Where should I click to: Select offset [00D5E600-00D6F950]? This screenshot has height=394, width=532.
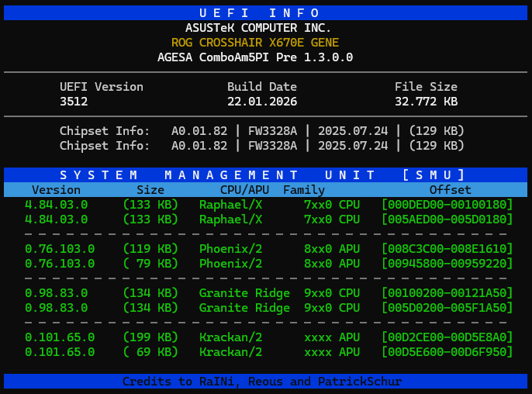[x=447, y=352]
